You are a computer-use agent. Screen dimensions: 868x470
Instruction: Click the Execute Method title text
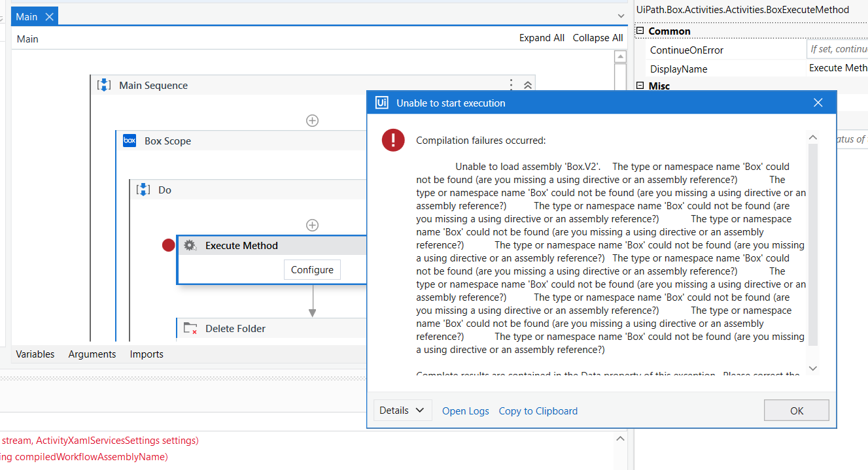tap(241, 246)
